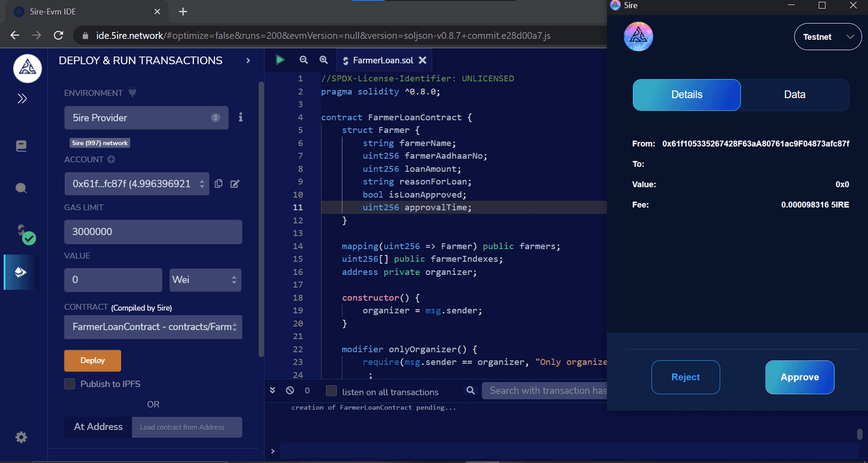Zoom out the editor font
The image size is (868, 463).
pyautogui.click(x=304, y=60)
